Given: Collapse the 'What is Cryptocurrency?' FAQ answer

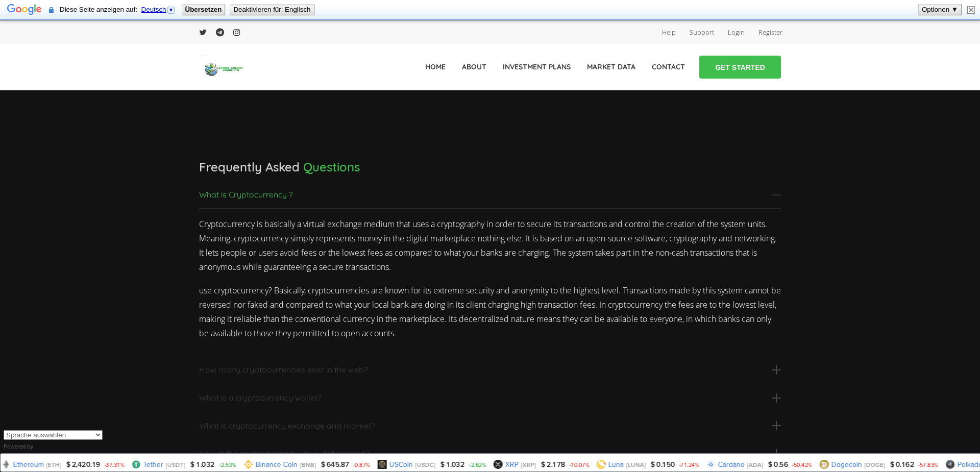Looking at the screenshot, I should 776,195.
